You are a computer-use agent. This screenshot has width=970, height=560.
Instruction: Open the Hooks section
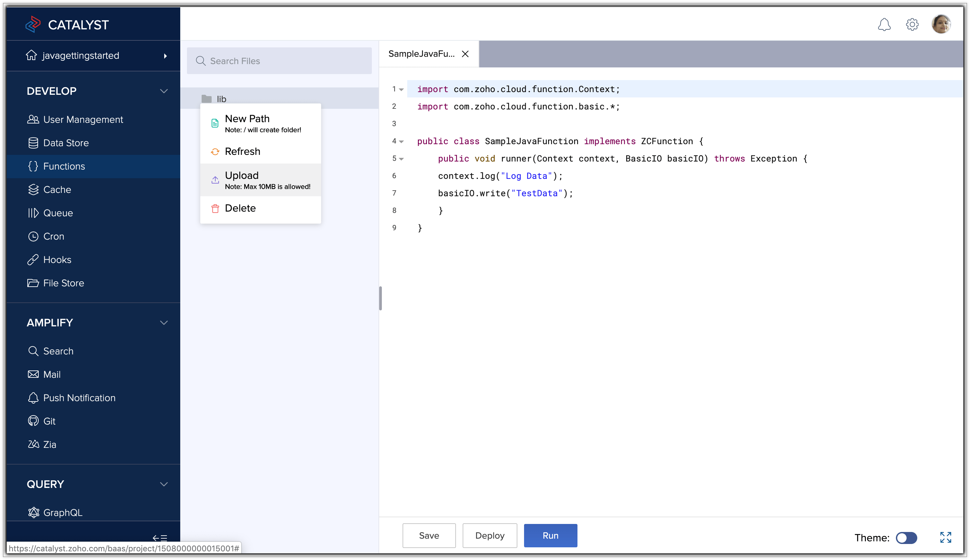(57, 260)
